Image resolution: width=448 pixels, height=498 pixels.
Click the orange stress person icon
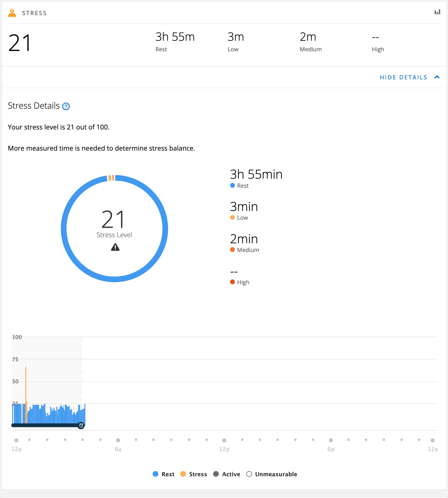click(12, 13)
